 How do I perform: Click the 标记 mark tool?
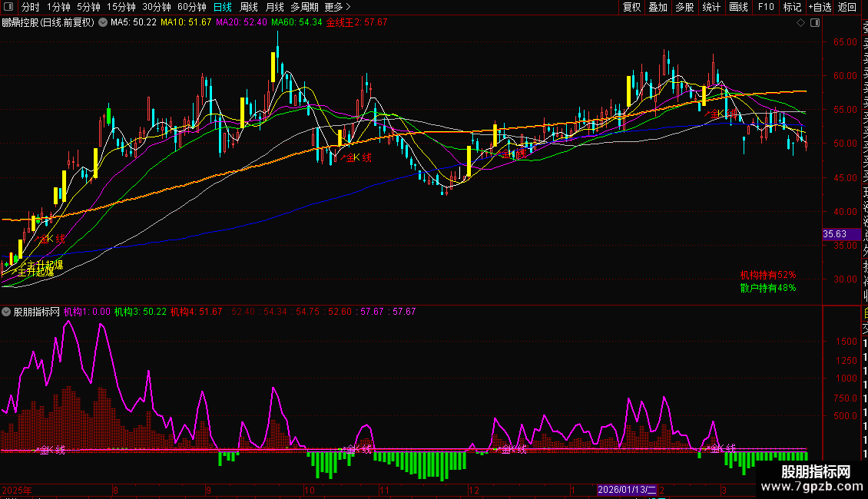tap(792, 7)
